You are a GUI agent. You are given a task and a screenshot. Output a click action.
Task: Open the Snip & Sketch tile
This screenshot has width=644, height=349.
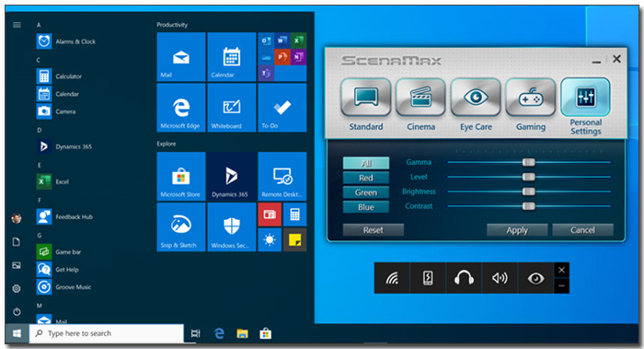point(181,227)
